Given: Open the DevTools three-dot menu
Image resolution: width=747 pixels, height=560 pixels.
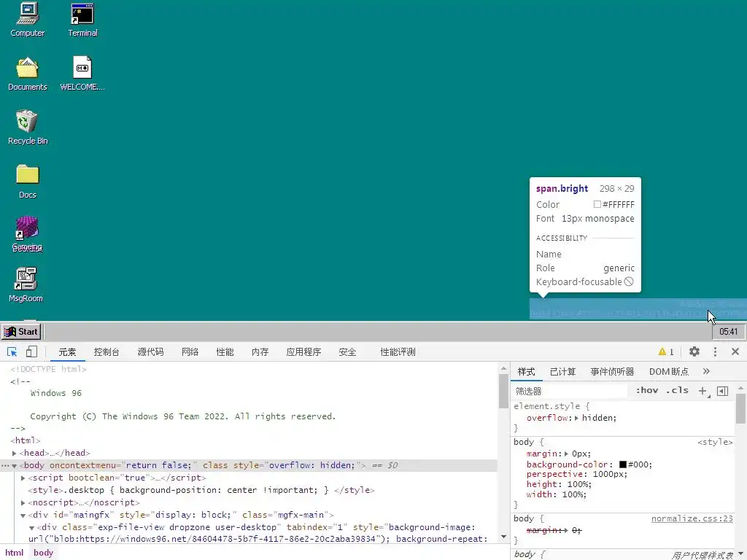Looking at the screenshot, I should pyautogui.click(x=715, y=352).
